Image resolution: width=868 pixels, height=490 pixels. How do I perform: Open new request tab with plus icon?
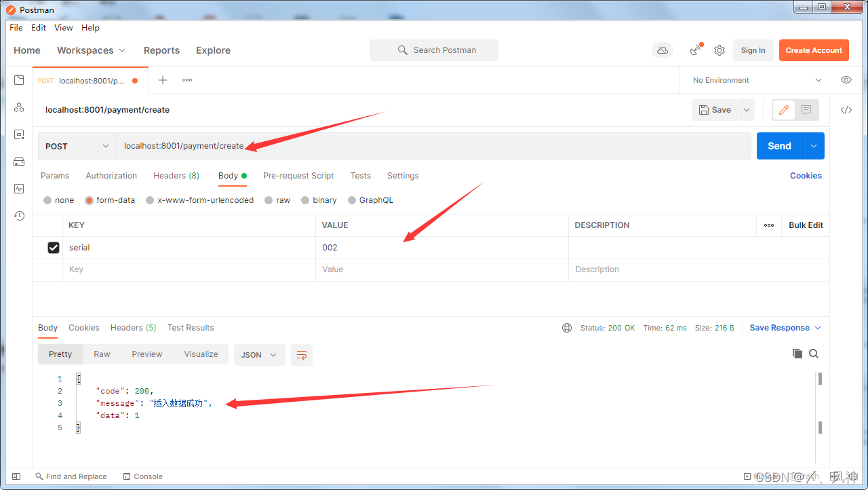click(163, 80)
